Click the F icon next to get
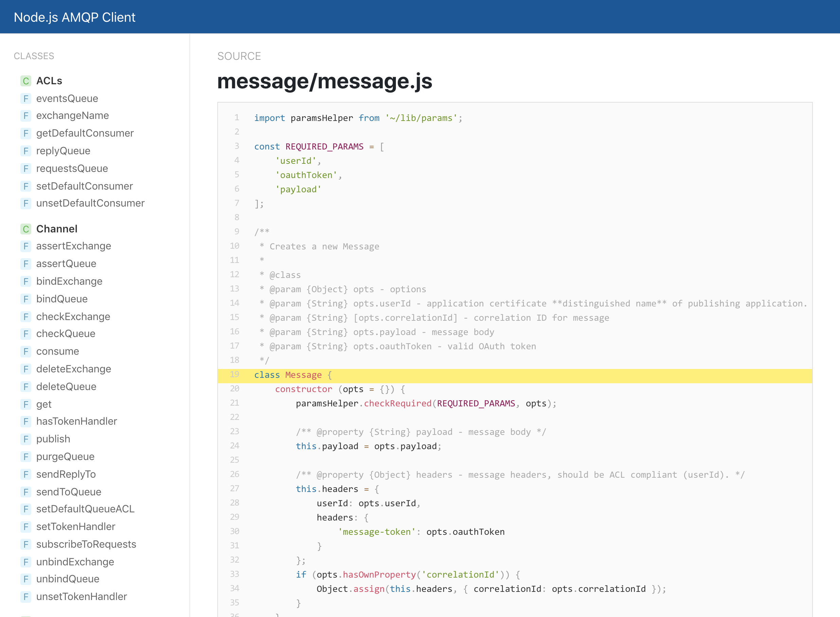The height and width of the screenshot is (617, 840). (x=26, y=404)
